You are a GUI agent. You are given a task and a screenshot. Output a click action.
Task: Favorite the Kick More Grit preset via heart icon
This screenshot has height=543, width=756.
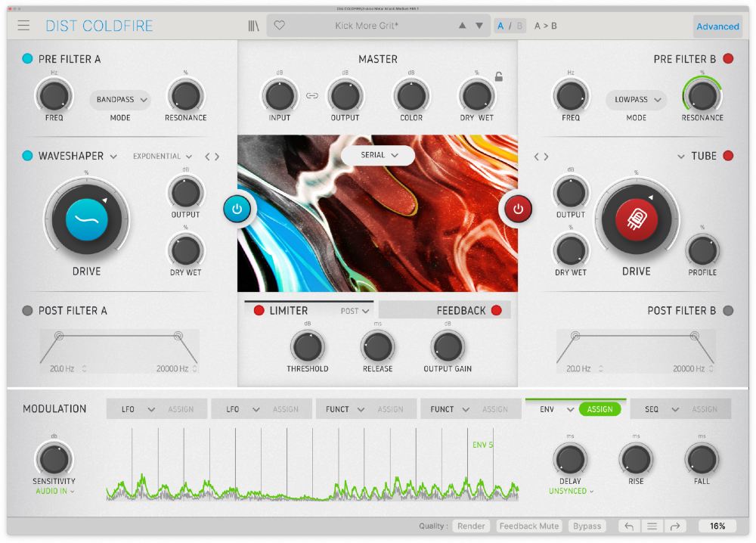[x=279, y=25]
